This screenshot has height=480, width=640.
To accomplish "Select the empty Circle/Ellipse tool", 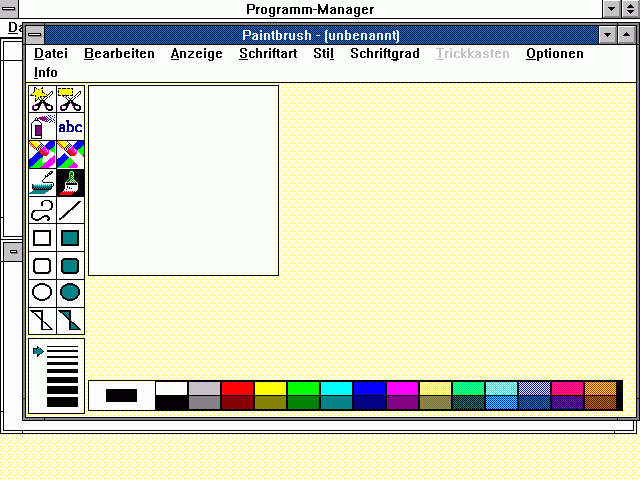I will pyautogui.click(x=42, y=293).
